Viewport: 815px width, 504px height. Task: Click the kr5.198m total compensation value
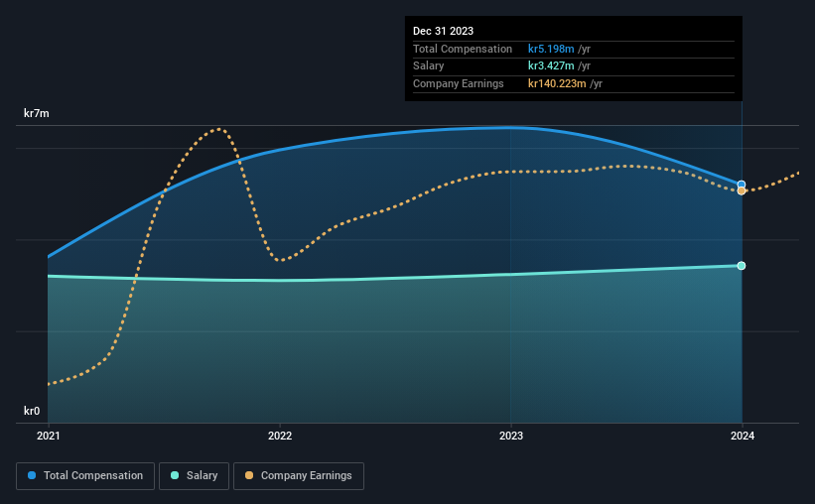(551, 49)
